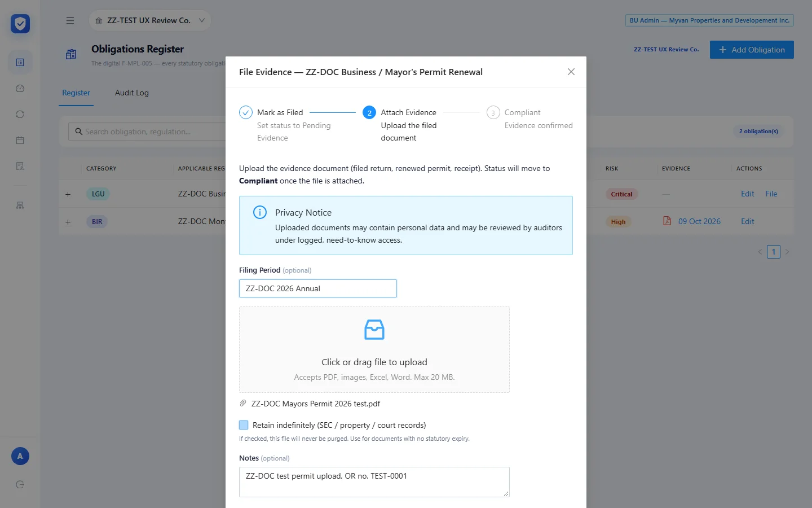812x508 pixels.
Task: Click the search magnifier icon
Action: coord(79,132)
